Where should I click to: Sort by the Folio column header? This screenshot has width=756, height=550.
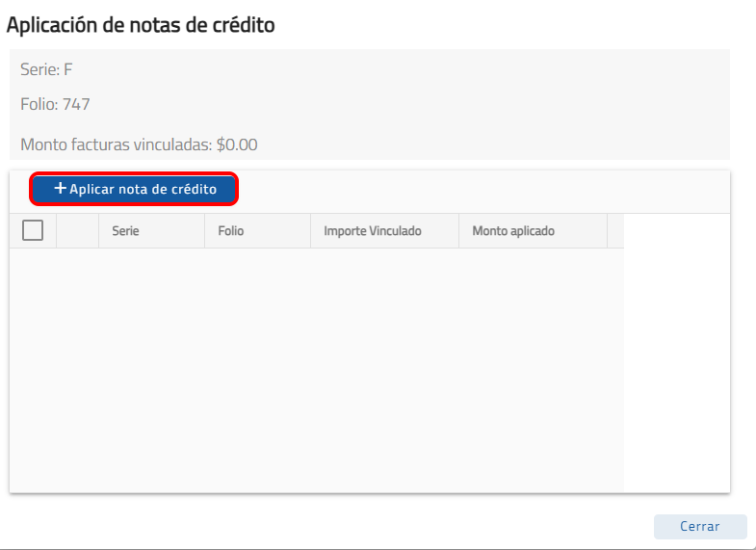[231, 231]
